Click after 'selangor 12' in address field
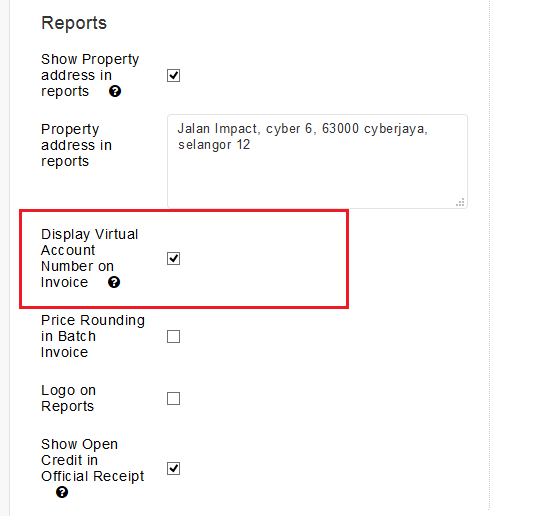Screen dimensions: 535x516 (x=254, y=145)
